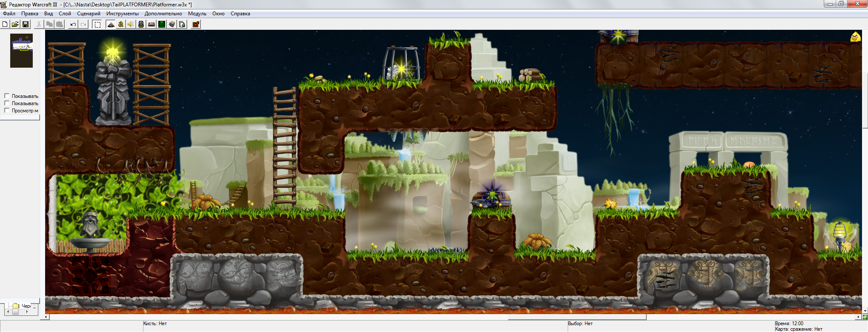
Task: Click the left arrow of the tree panel scrollbar
Action: point(8,312)
